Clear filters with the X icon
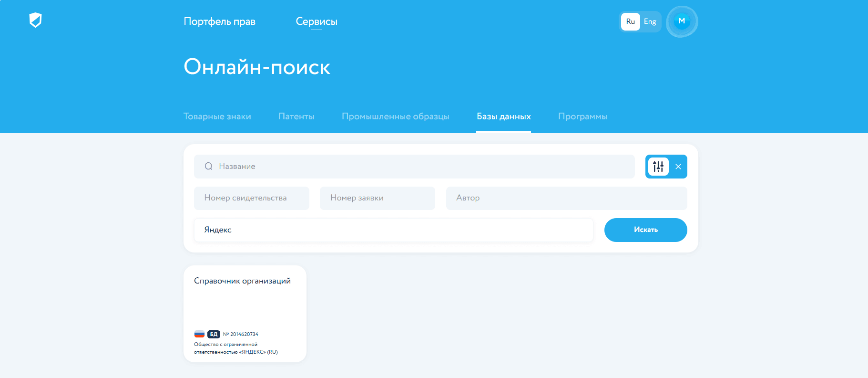868x378 pixels. 678,167
